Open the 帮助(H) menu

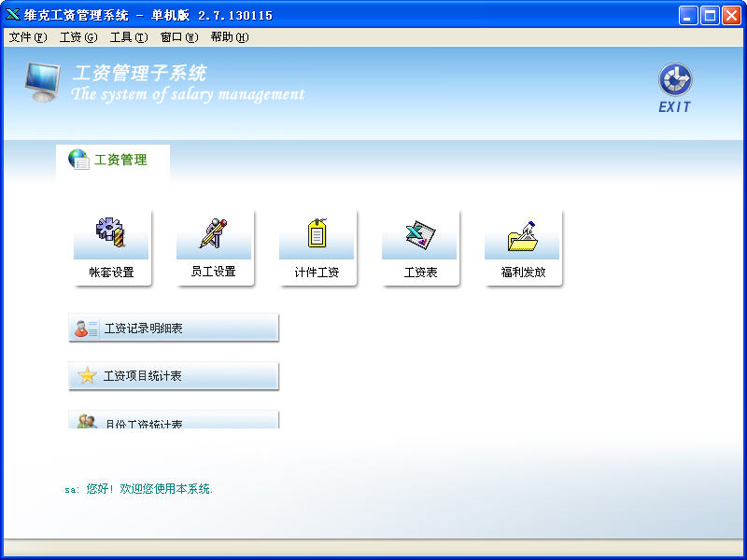[230, 37]
